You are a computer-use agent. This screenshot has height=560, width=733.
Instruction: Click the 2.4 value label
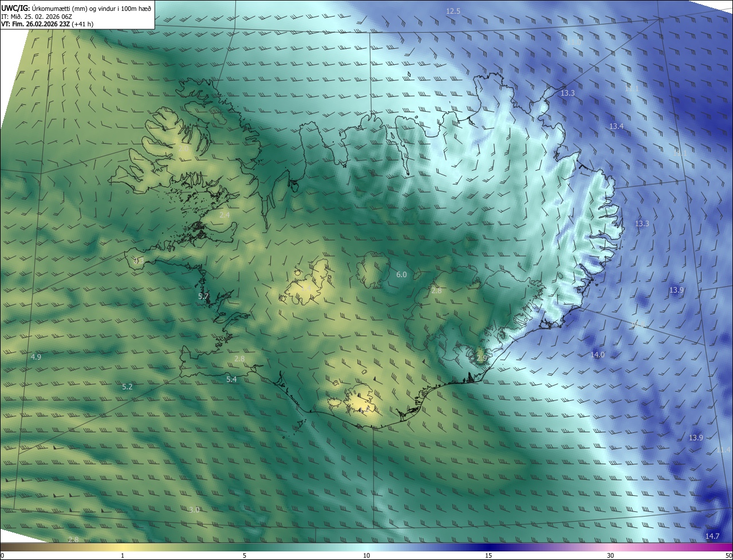pos(224,215)
